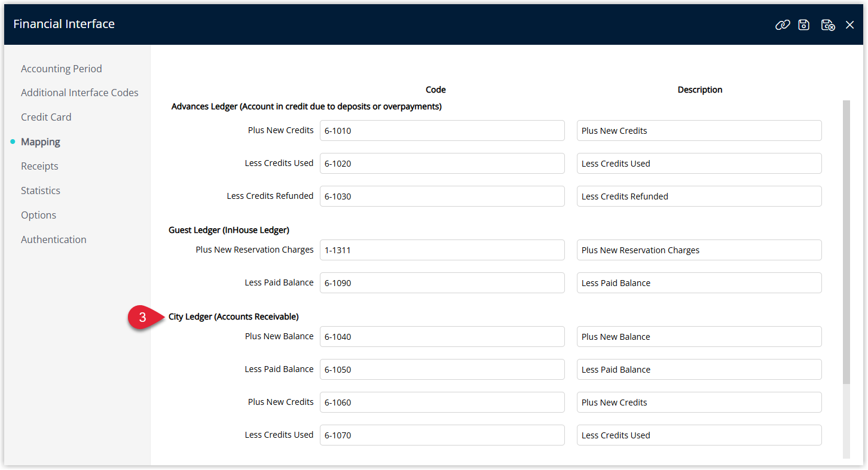Click the Plus New Balance label
The height and width of the screenshot is (470, 868).
click(x=279, y=336)
